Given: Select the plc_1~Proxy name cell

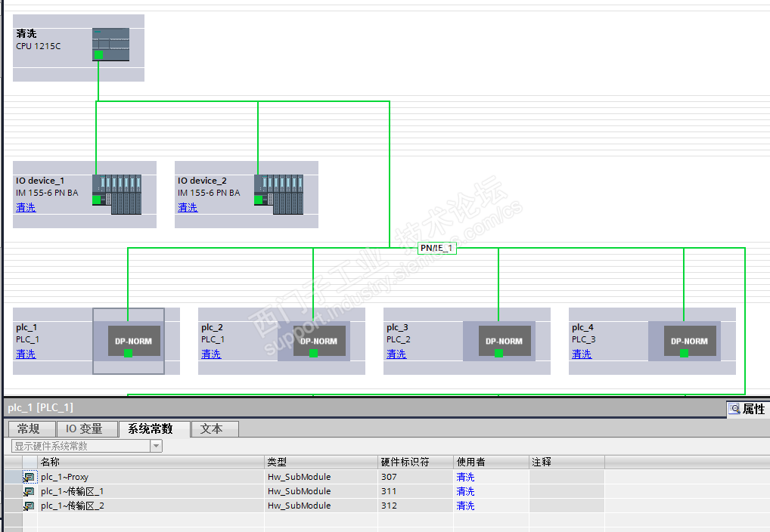Looking at the screenshot, I should [x=151, y=477].
